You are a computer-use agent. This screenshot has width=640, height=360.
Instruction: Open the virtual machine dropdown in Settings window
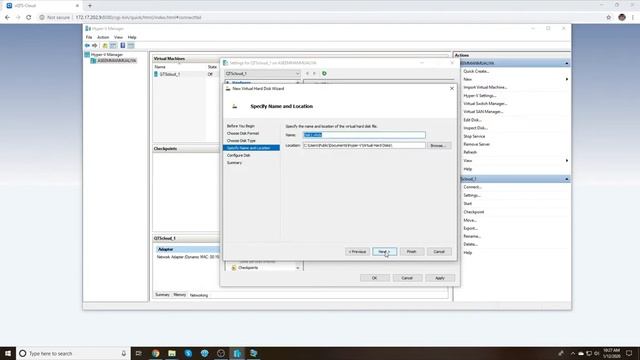262,73
